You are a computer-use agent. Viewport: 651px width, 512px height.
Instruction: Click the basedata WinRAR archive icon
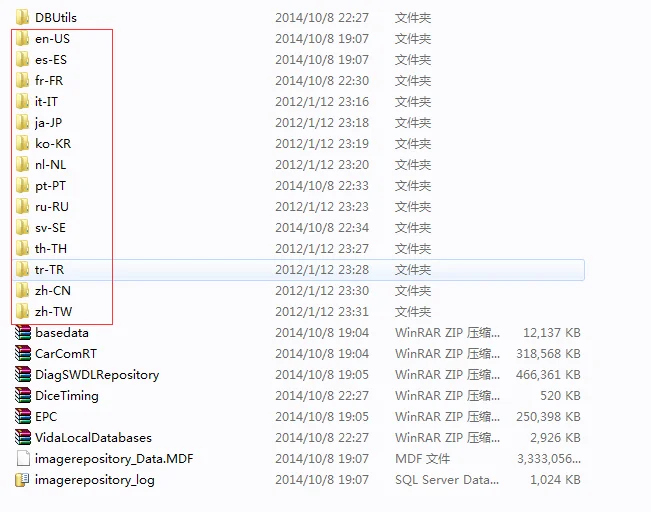click(x=23, y=332)
